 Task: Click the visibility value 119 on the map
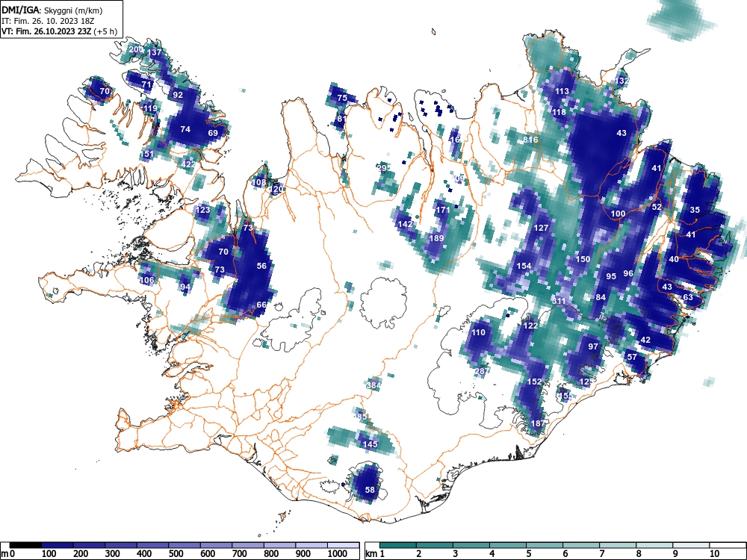pyautogui.click(x=150, y=108)
